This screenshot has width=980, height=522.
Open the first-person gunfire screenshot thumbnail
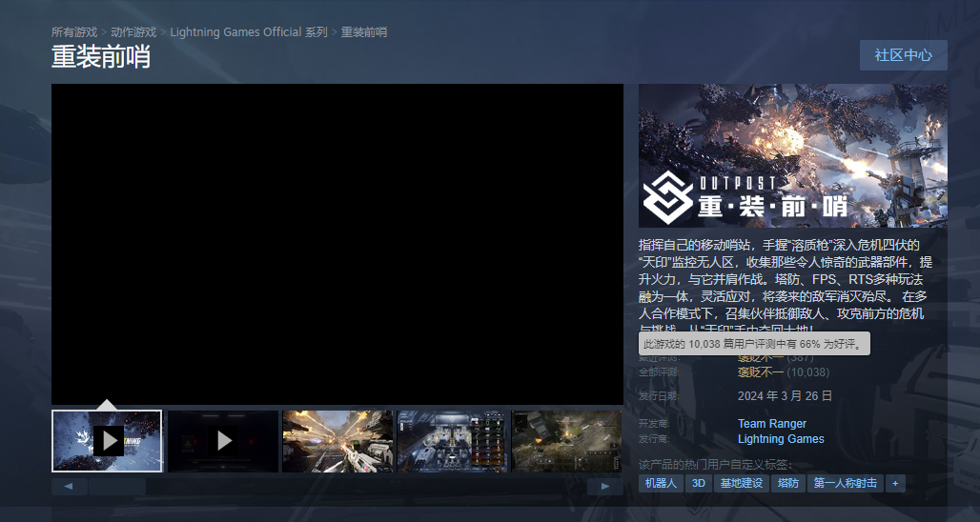pos(337,441)
